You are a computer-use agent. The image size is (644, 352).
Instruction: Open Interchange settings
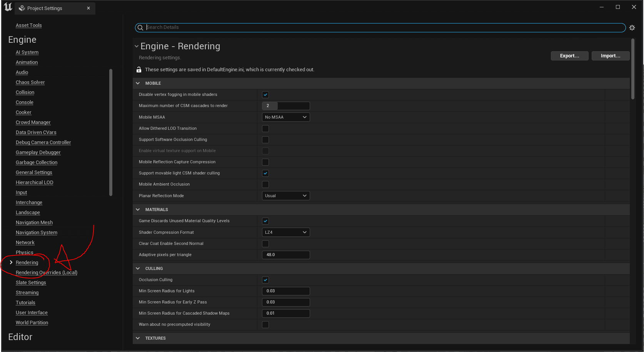point(29,203)
